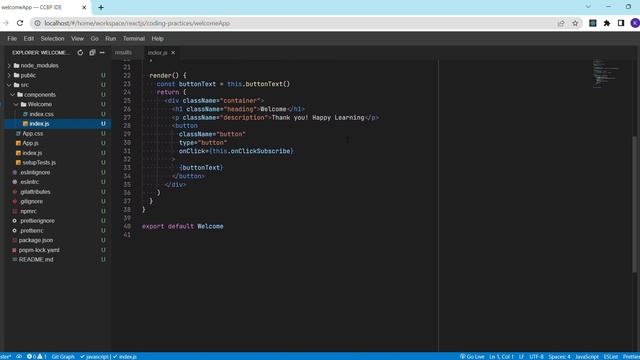Image resolution: width=640 pixels, height=360 pixels.
Task: Open the File menu
Action: coord(12,38)
